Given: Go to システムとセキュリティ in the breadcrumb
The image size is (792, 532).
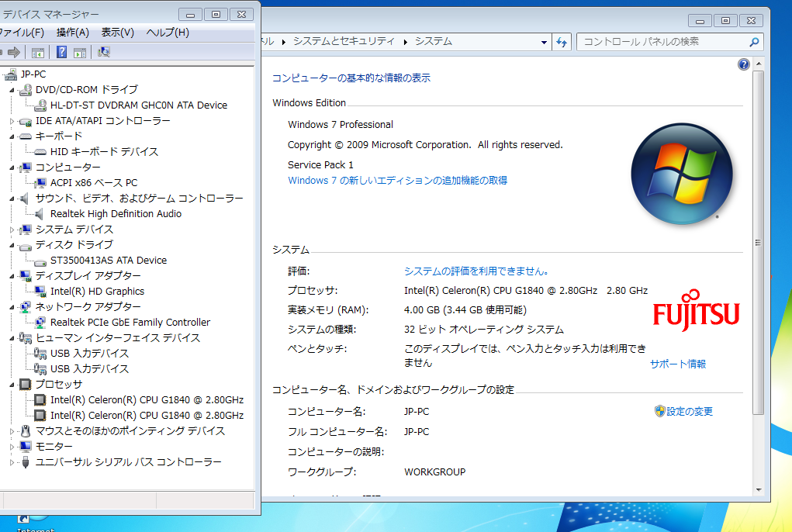Looking at the screenshot, I should 344,41.
